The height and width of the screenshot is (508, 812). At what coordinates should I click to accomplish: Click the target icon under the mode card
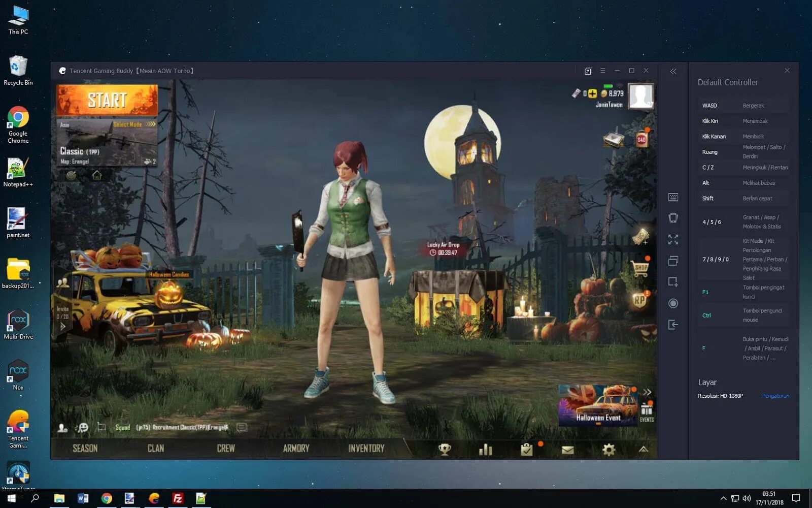[72, 175]
